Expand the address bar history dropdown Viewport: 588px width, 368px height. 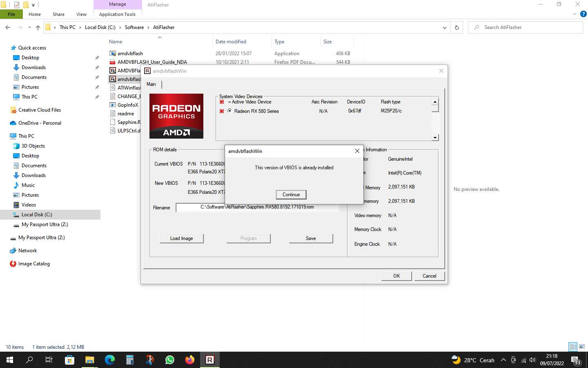coord(444,27)
